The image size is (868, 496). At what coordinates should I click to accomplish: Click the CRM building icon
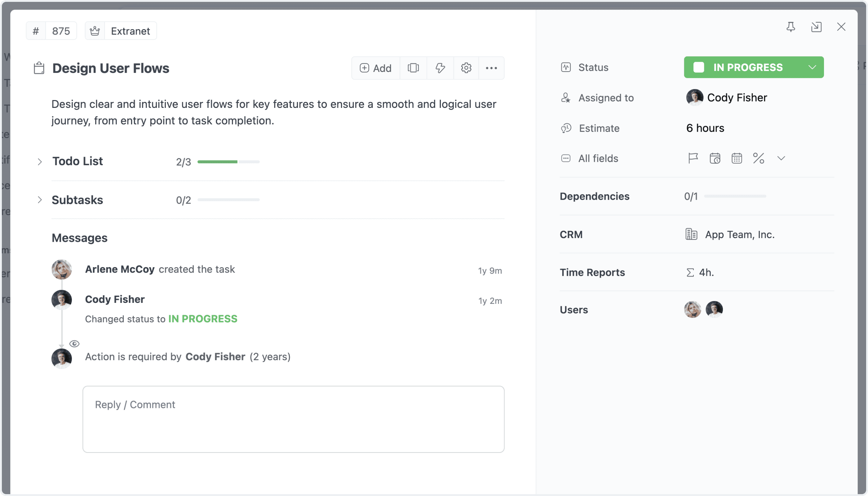pyautogui.click(x=691, y=234)
